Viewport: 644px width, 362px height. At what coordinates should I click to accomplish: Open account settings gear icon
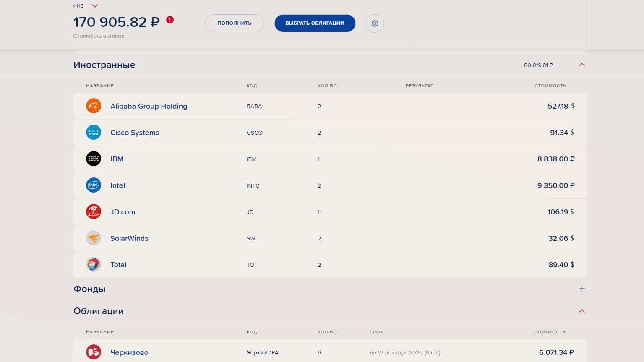tap(375, 23)
